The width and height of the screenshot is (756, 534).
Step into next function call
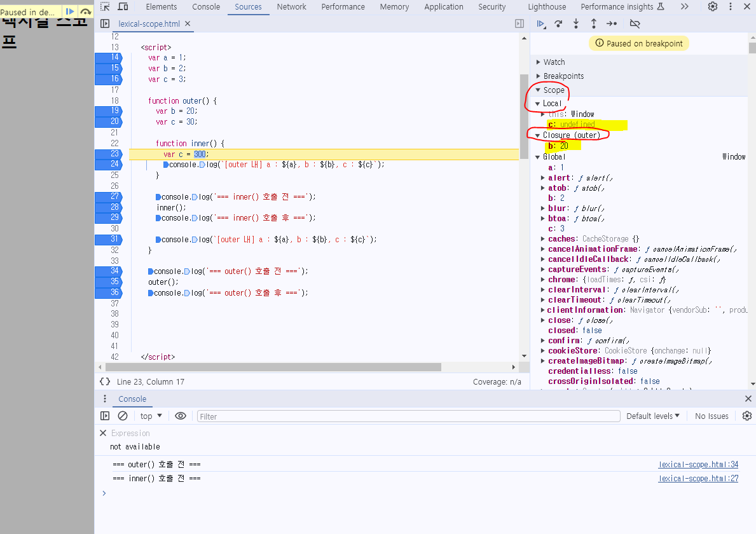pyautogui.click(x=575, y=24)
